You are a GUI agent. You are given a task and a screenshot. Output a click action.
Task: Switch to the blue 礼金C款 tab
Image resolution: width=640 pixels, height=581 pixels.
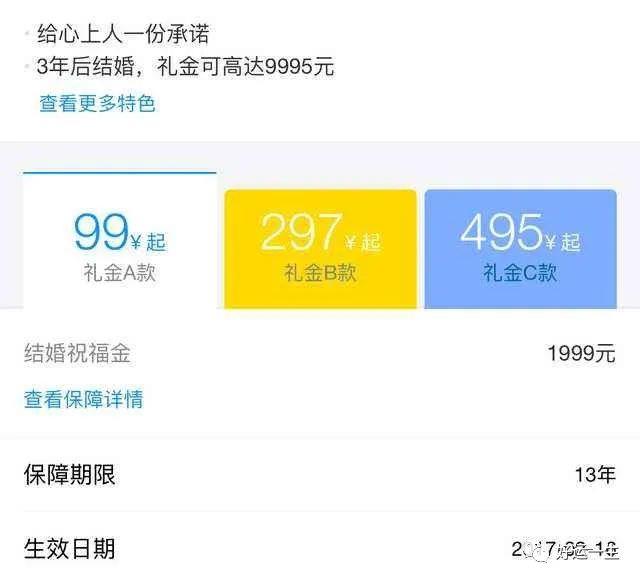[520, 249]
